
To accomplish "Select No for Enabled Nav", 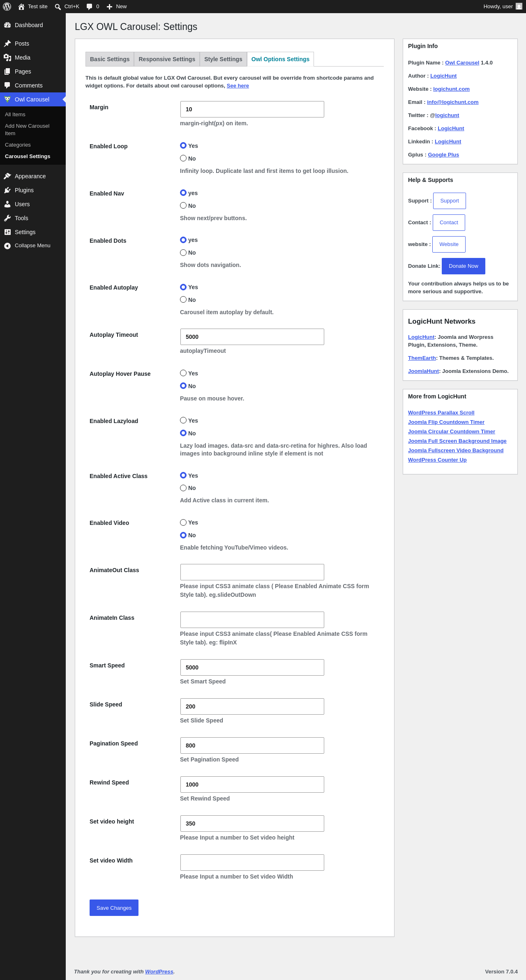I will [183, 205].
